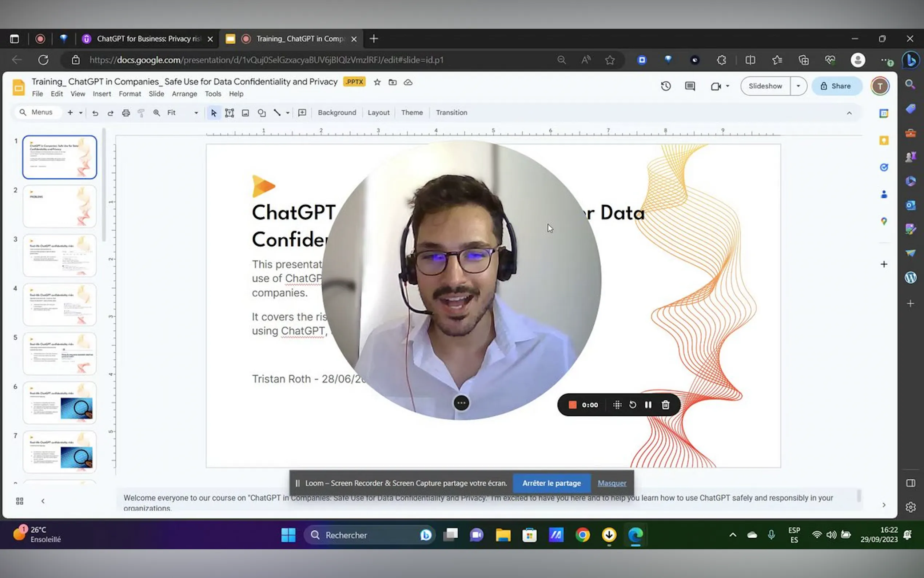
Task: Star the presentation title
Action: 377,82
